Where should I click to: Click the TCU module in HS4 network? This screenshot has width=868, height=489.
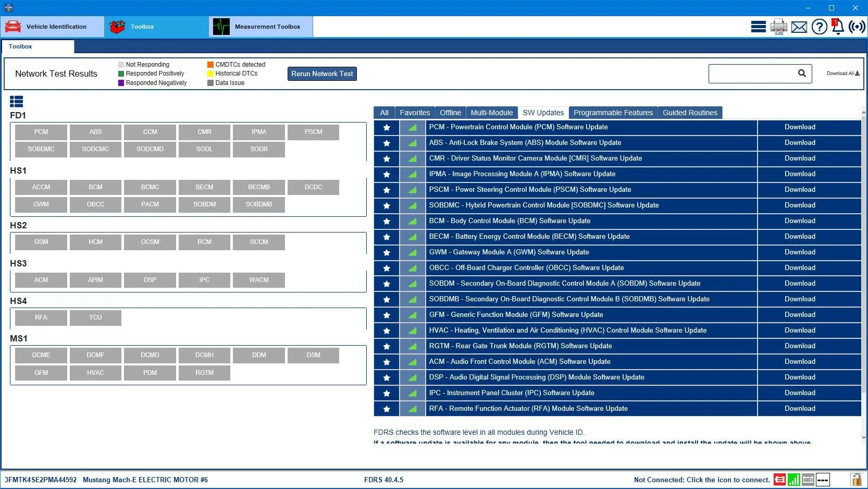coord(95,318)
